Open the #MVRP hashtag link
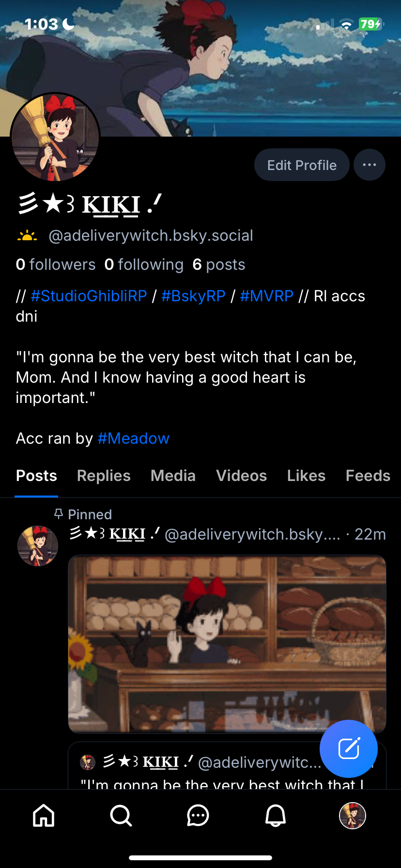The image size is (401, 868). click(267, 296)
